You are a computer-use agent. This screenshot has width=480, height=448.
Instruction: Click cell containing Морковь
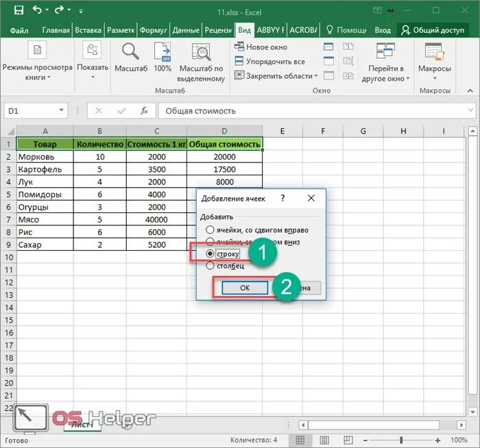(45, 157)
